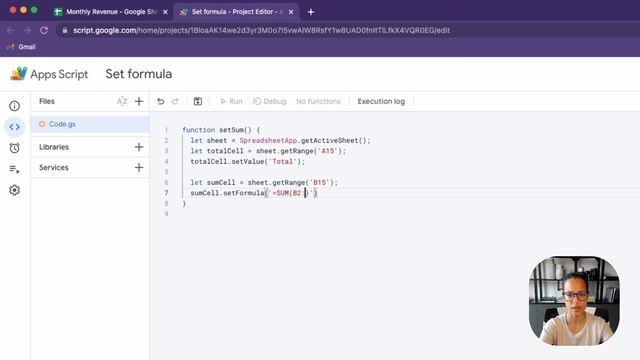Viewport: 640px width, 360px height.
Task: Open the Triggers alarm clock icon
Action: [14, 148]
